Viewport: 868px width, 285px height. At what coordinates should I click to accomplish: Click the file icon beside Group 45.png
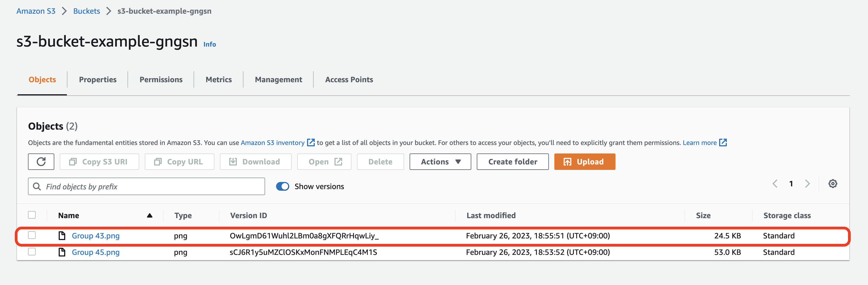(x=62, y=252)
